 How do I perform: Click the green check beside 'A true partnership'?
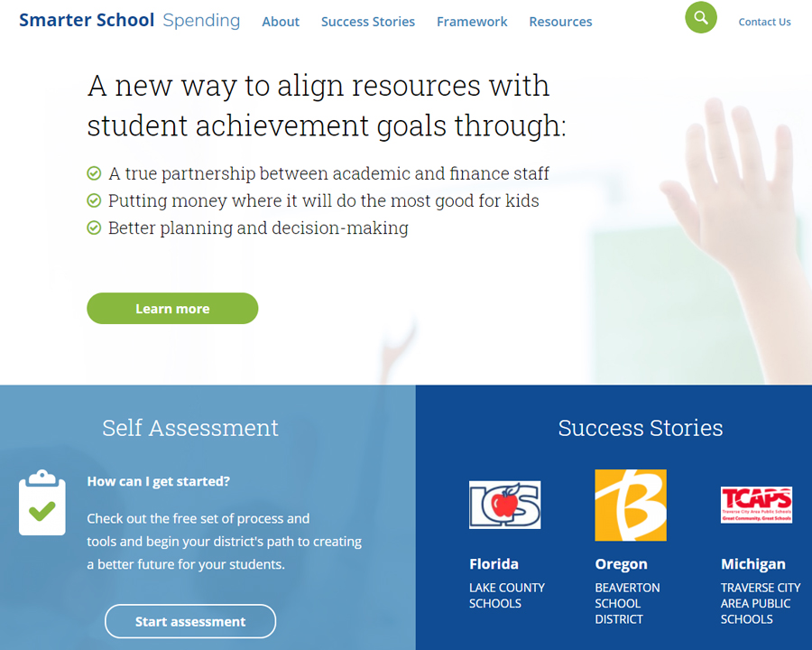94,173
